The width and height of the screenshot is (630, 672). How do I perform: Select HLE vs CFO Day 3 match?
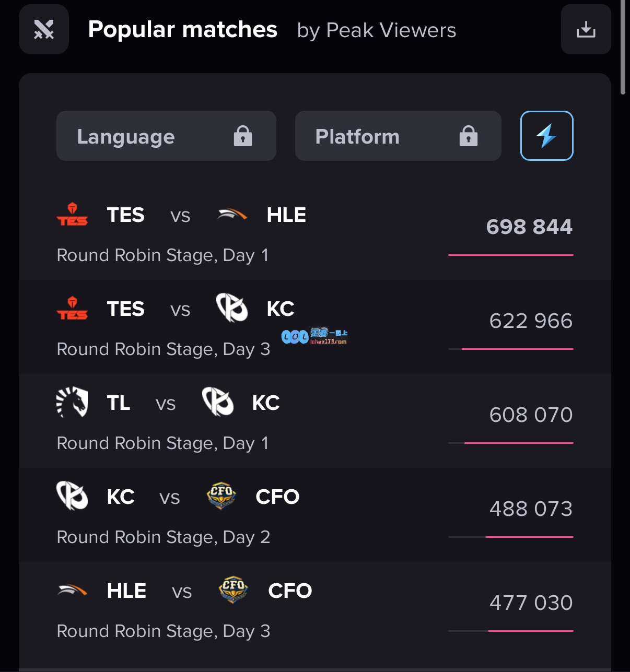tap(315, 609)
